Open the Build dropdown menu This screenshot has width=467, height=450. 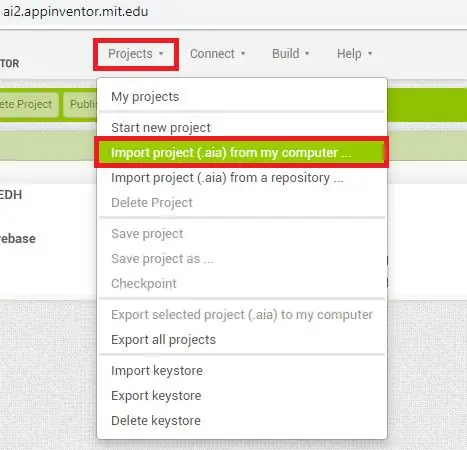pos(291,54)
